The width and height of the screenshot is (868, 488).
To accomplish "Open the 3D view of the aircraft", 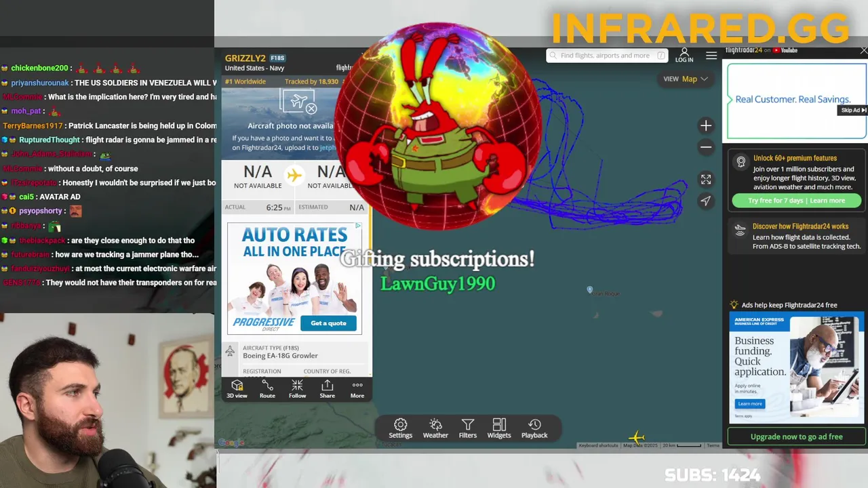I will click(x=237, y=389).
